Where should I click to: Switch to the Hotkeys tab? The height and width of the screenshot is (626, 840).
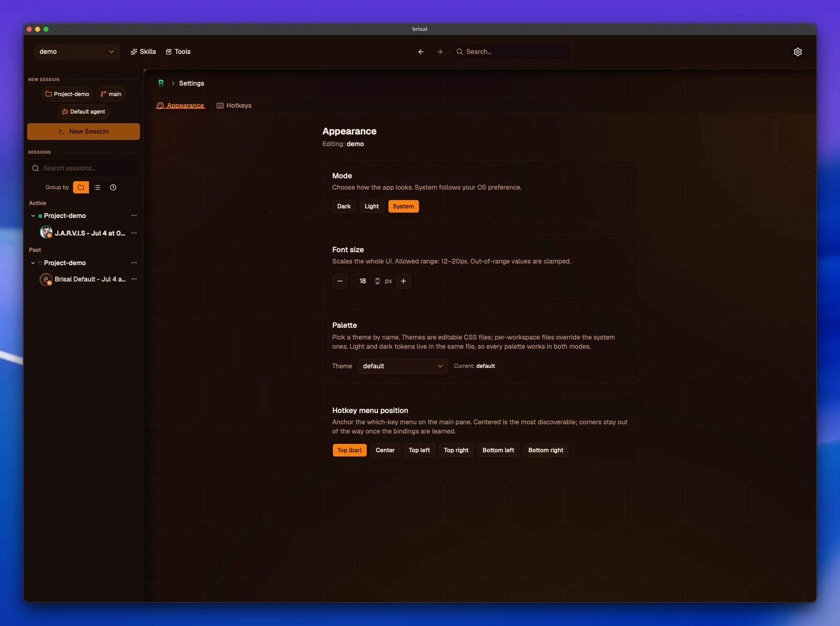click(x=234, y=106)
